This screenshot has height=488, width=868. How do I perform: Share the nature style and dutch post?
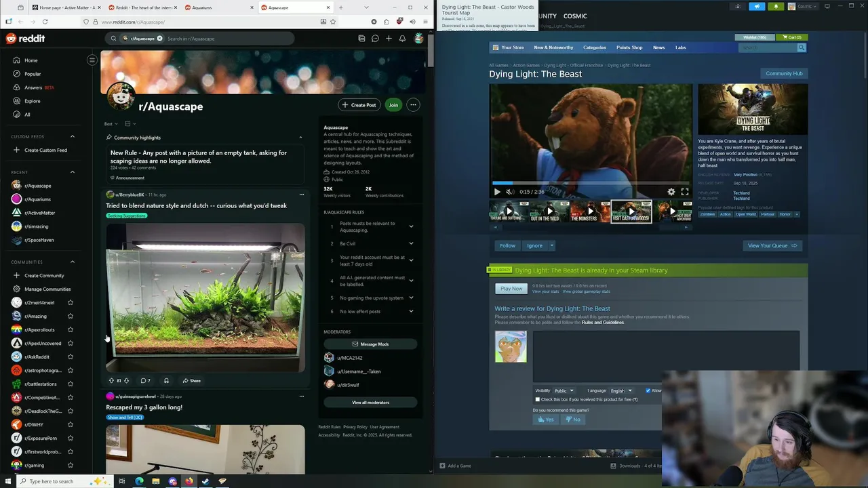192,381
